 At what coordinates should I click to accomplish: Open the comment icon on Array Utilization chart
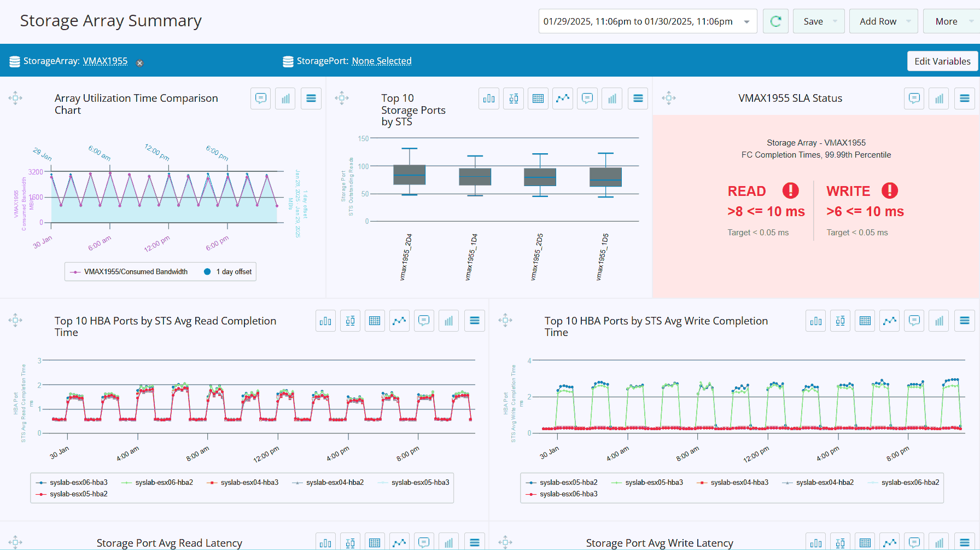[261, 99]
